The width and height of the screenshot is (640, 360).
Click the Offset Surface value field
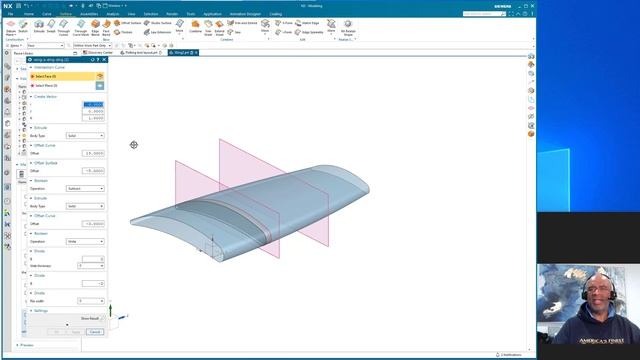click(93, 171)
